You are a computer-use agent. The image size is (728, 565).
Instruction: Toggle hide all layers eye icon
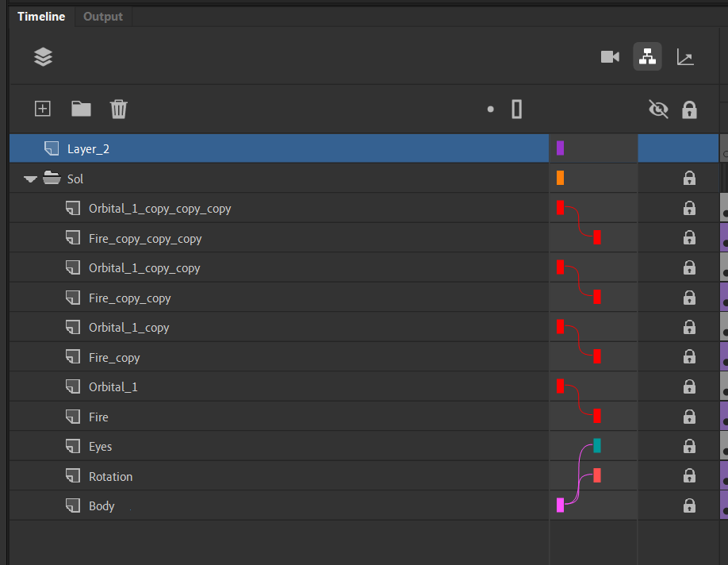pyautogui.click(x=658, y=110)
